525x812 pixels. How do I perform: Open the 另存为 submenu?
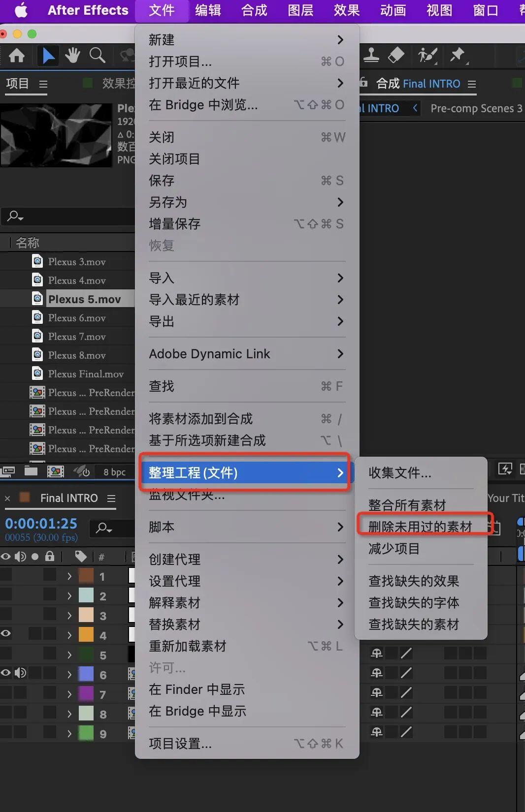(247, 202)
